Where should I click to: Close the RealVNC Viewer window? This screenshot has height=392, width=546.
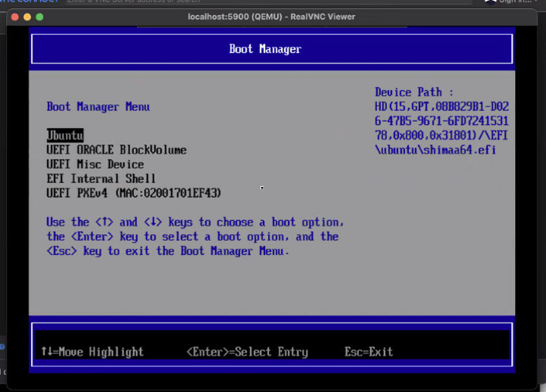15,17
